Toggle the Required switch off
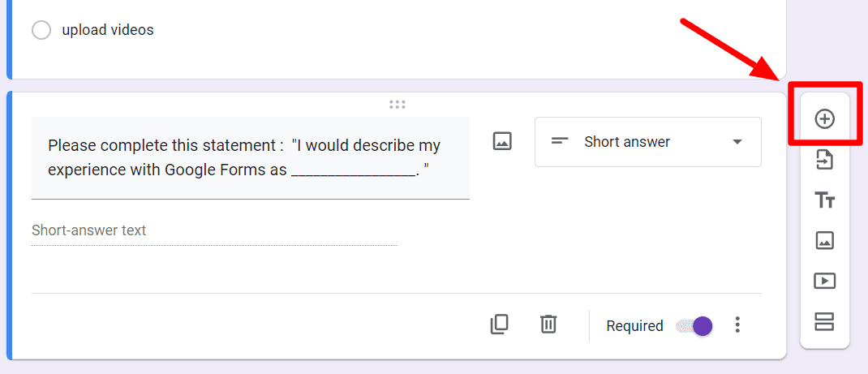 click(694, 326)
